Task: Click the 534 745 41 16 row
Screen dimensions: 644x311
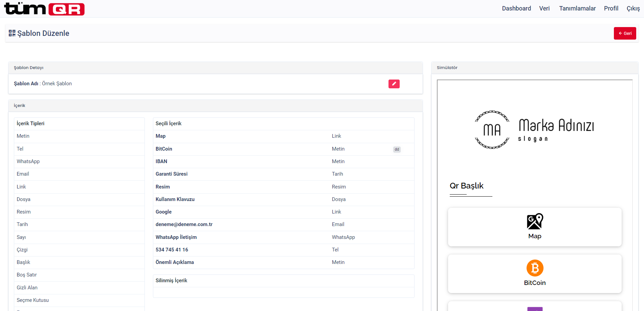Action: [x=284, y=250]
